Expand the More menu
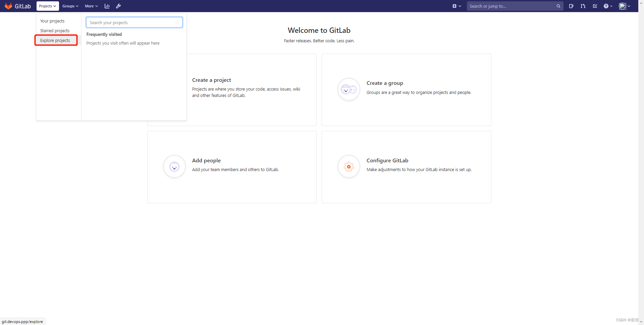Image resolution: width=644 pixels, height=325 pixels. tap(91, 6)
